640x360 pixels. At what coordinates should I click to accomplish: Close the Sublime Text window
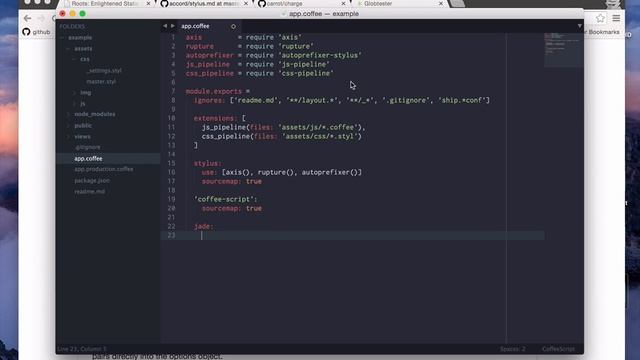click(x=62, y=13)
